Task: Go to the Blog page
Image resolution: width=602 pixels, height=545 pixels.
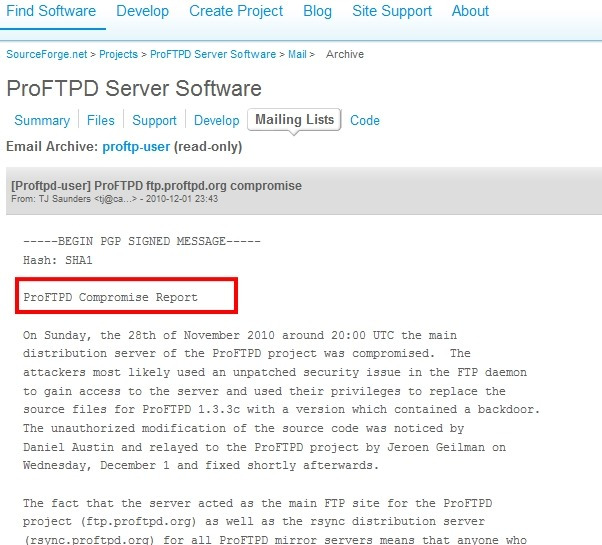Action: (317, 11)
